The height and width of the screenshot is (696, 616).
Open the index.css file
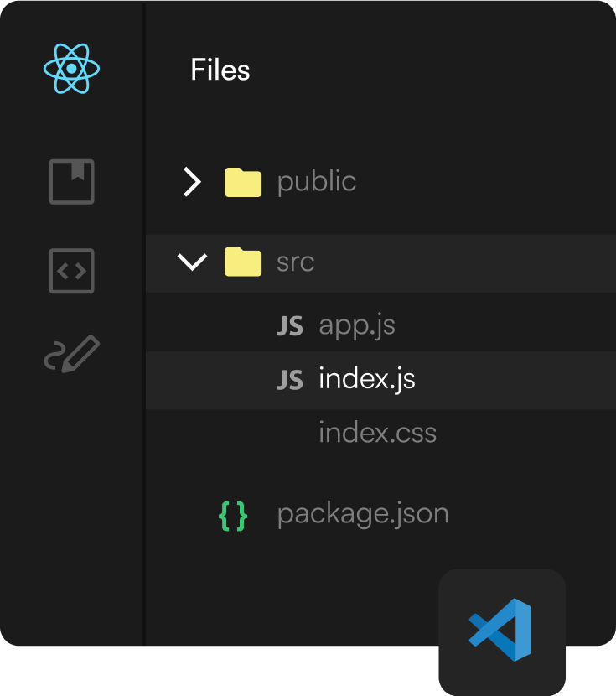tap(377, 434)
